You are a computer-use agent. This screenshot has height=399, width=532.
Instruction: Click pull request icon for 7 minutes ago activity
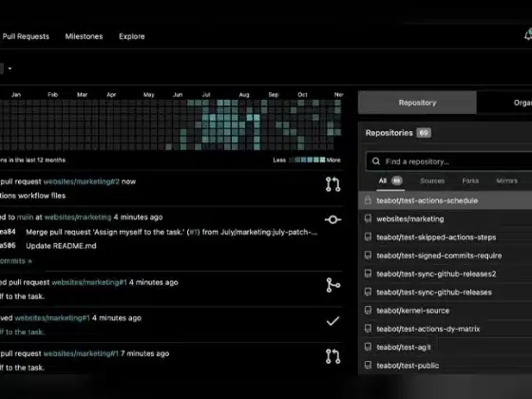[x=332, y=356]
